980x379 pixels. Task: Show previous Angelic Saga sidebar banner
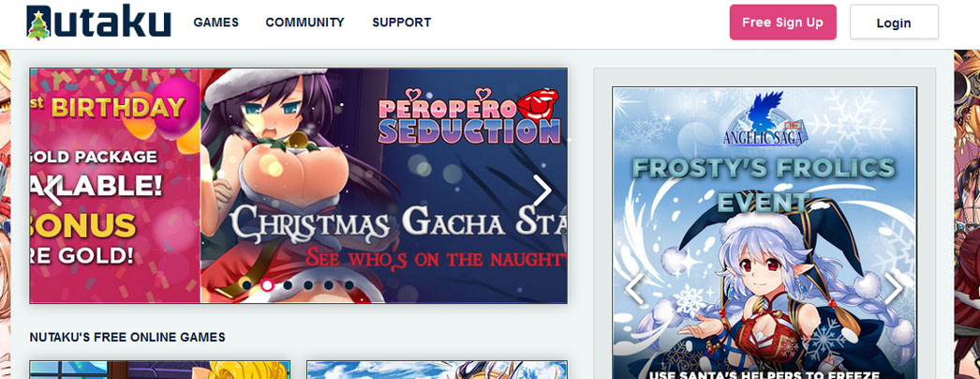pos(634,288)
